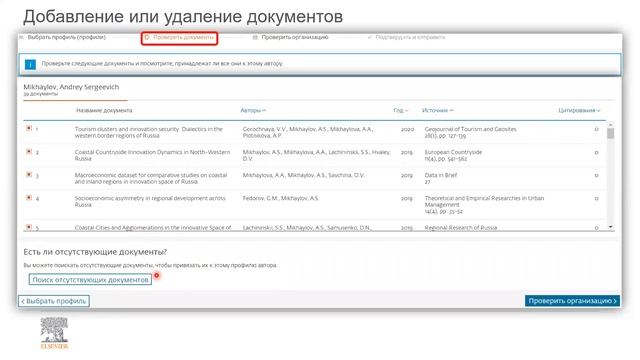Click source 'Theoretical and Empirical Researches in Urban Management'
Screen dimensions: 640x360
484,201
